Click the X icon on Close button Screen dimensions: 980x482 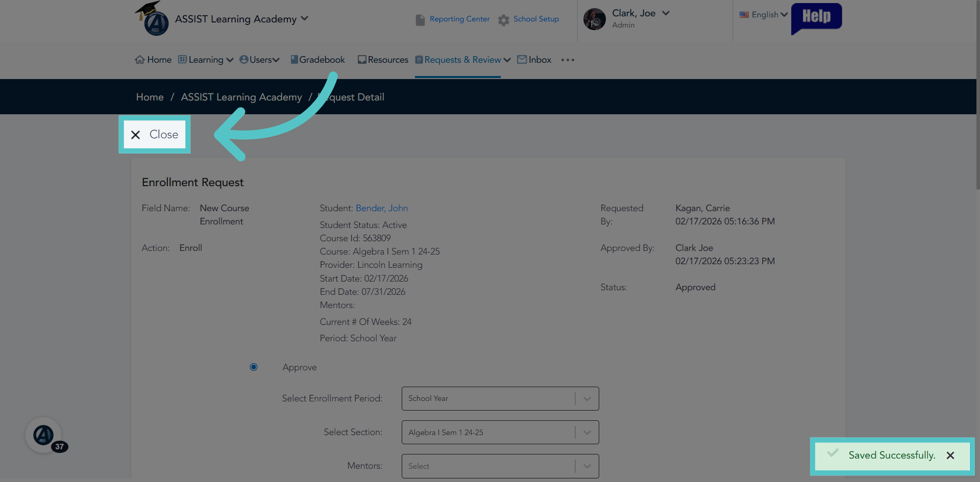[135, 135]
